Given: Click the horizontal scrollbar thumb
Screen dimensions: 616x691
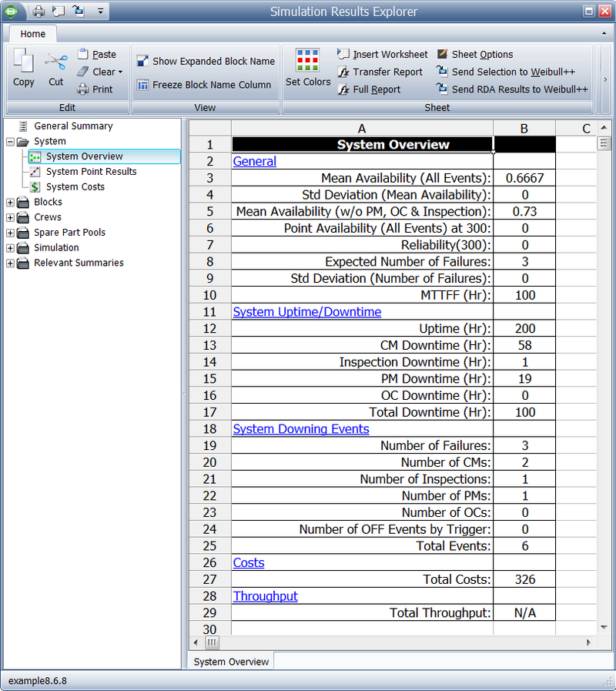Looking at the screenshot, I should pyautogui.click(x=212, y=642).
